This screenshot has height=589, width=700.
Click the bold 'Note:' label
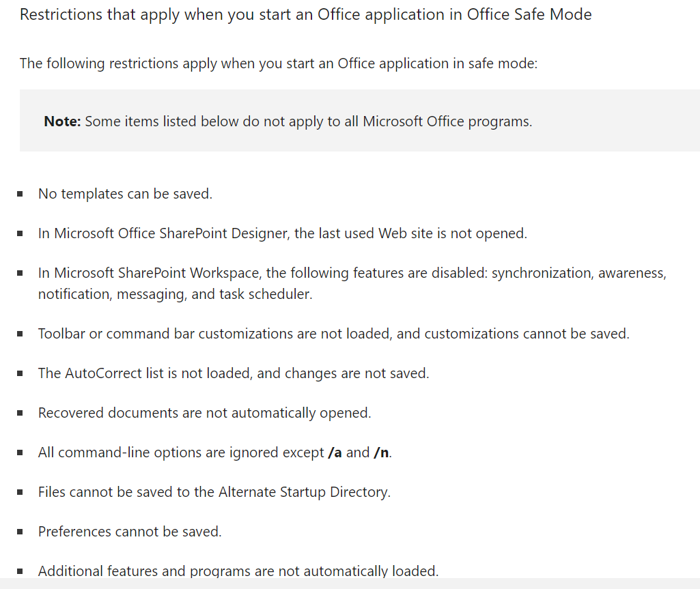click(x=62, y=121)
